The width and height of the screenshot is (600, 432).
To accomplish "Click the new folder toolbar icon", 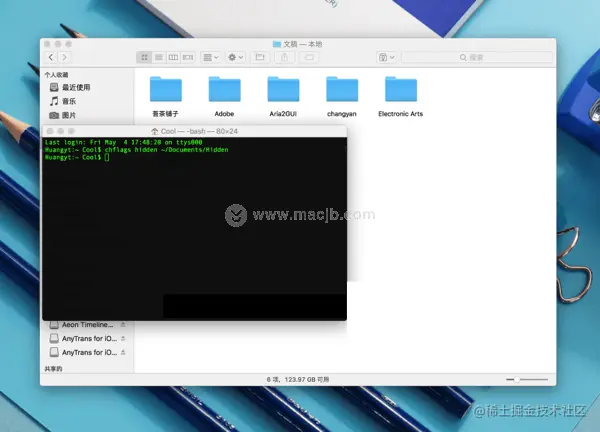I will (x=260, y=57).
